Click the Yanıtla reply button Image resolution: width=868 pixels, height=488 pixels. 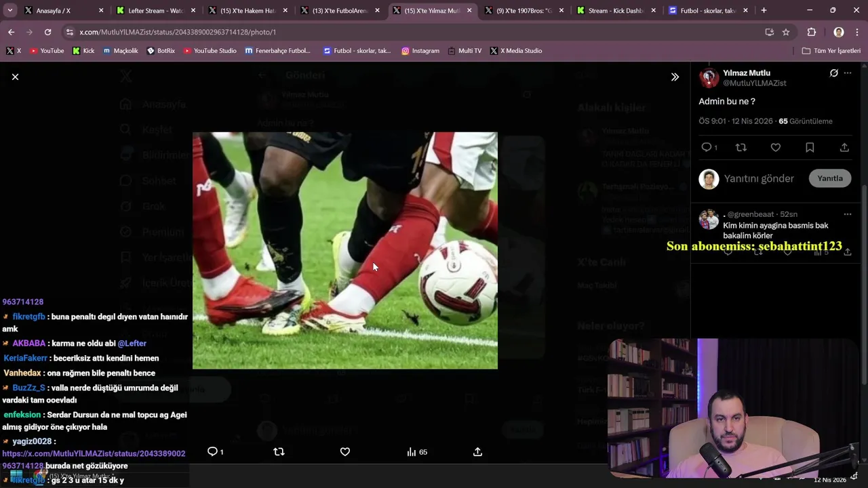(830, 178)
